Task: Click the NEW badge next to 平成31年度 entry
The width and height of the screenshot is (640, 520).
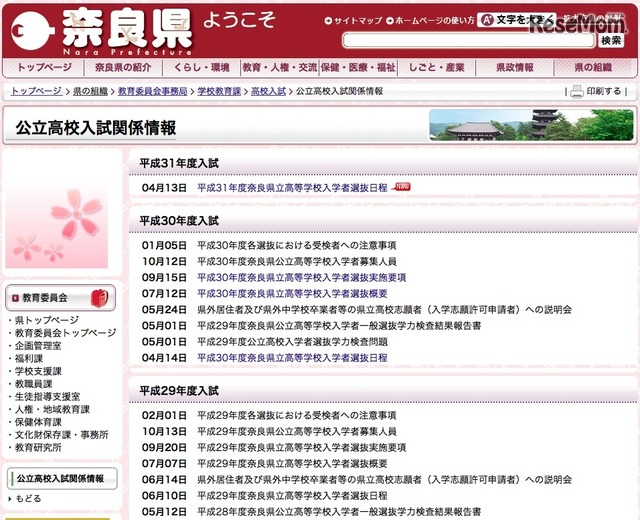Action: pyautogui.click(x=402, y=186)
